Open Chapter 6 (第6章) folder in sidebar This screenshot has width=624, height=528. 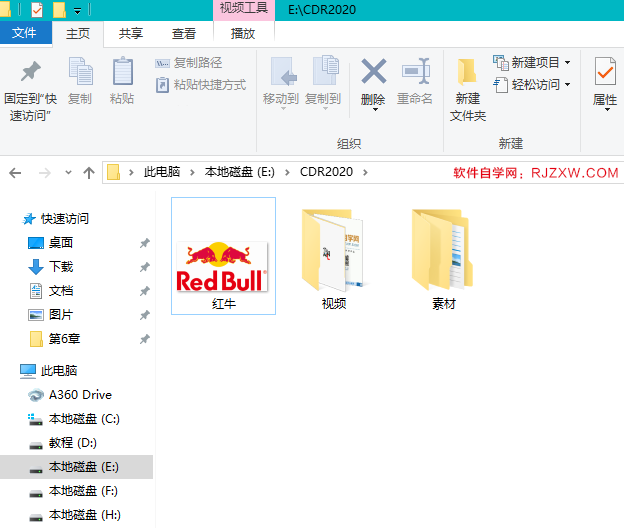click(x=55, y=339)
